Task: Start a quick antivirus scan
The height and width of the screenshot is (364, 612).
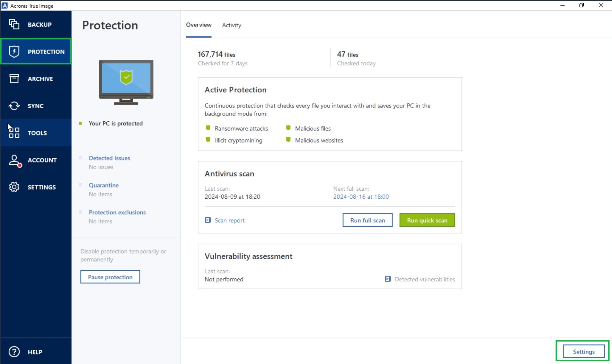Action: coord(427,220)
